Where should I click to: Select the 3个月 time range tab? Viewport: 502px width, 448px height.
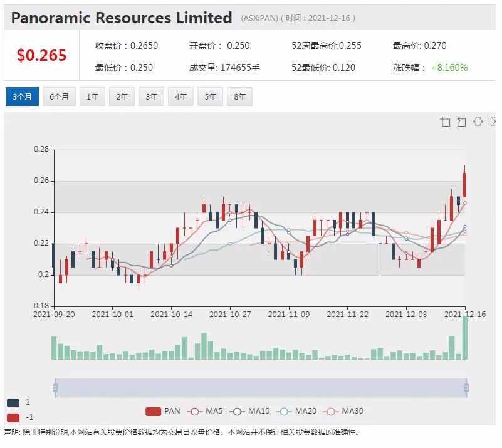[22, 96]
